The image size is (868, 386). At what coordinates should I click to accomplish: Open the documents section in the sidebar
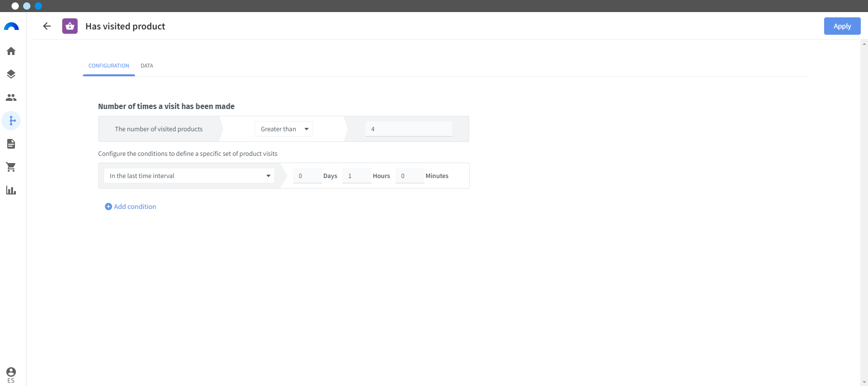[x=11, y=144]
